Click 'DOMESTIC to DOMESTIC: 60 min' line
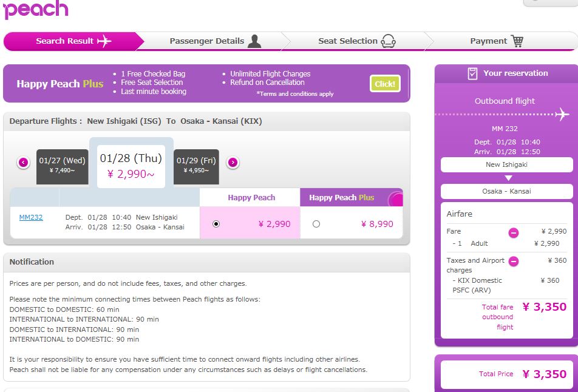The image size is (578, 392). [64, 309]
